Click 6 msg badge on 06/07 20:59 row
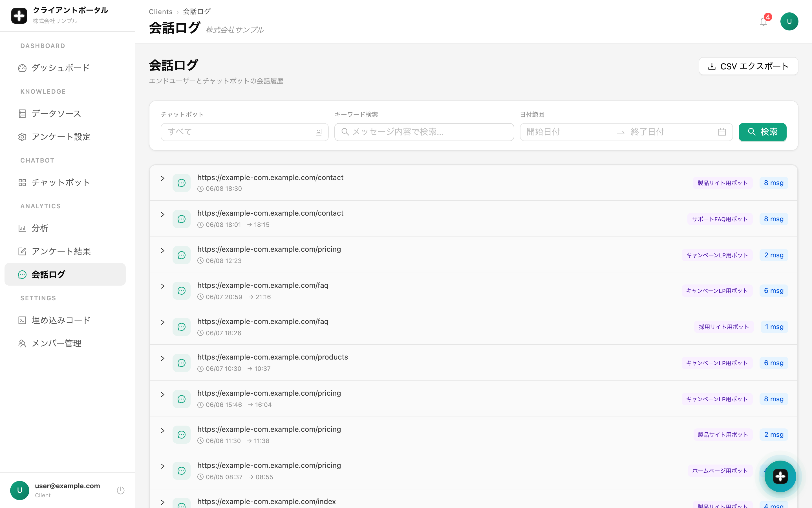This screenshot has height=508, width=812. point(774,291)
